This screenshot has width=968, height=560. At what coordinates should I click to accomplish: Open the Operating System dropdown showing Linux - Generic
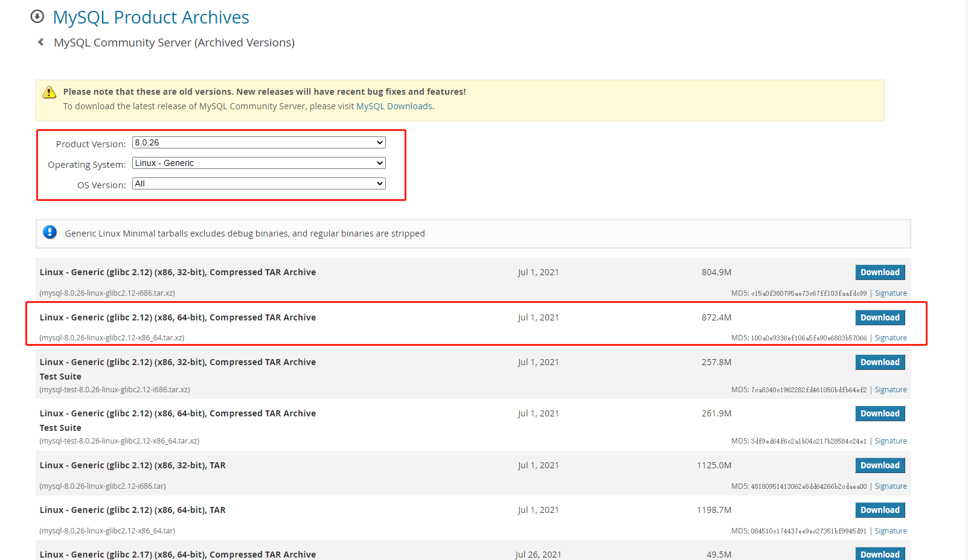click(x=258, y=163)
